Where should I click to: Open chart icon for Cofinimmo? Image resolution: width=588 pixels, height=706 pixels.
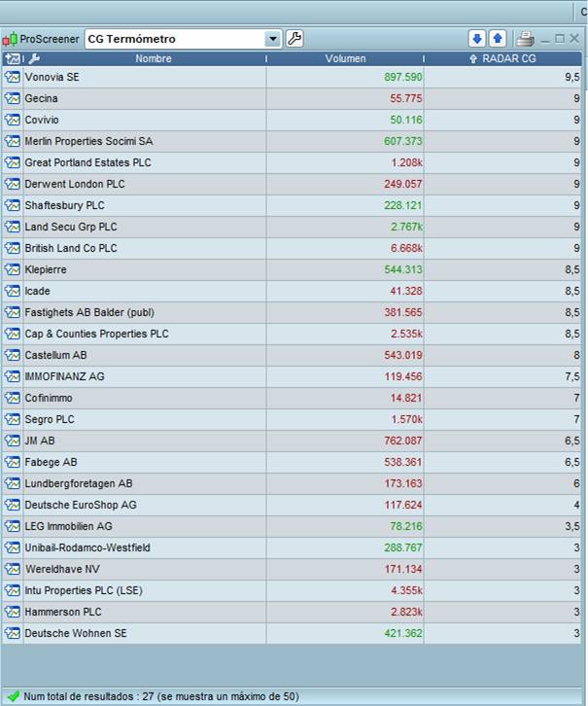point(13,398)
